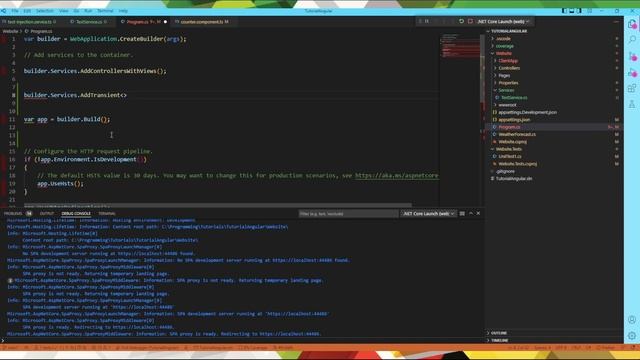Open the Help menu
Image resolution: width=640 pixels, height=360 pixels.
point(123,11)
